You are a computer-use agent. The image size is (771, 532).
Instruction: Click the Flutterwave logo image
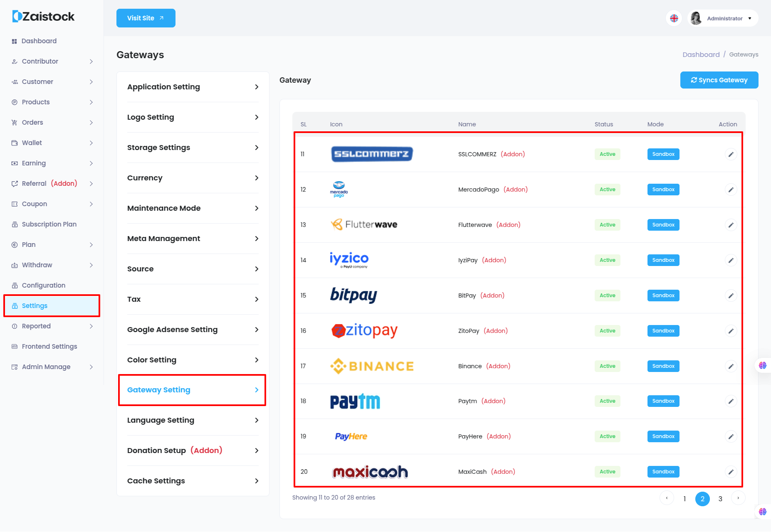(x=364, y=224)
